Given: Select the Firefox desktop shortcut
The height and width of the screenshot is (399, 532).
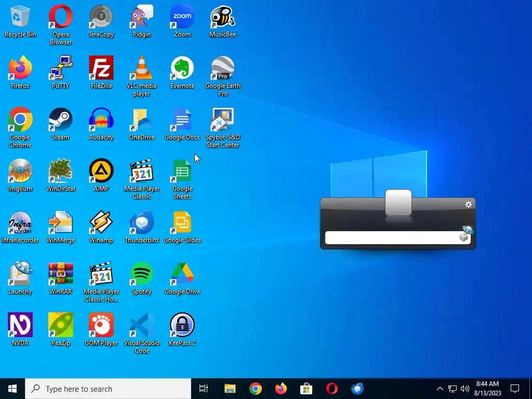Looking at the screenshot, I should click(x=20, y=72).
